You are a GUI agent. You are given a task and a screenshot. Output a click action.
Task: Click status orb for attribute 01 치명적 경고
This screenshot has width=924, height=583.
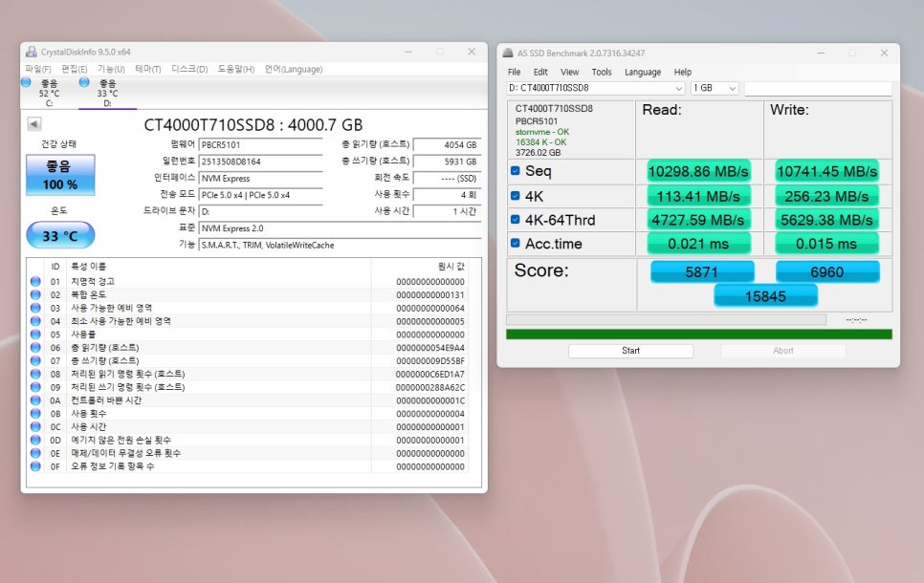click(35, 282)
